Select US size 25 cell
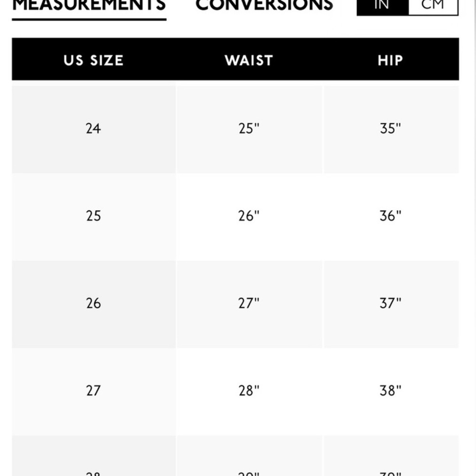Image resolution: width=476 pixels, height=476 pixels. (93, 216)
